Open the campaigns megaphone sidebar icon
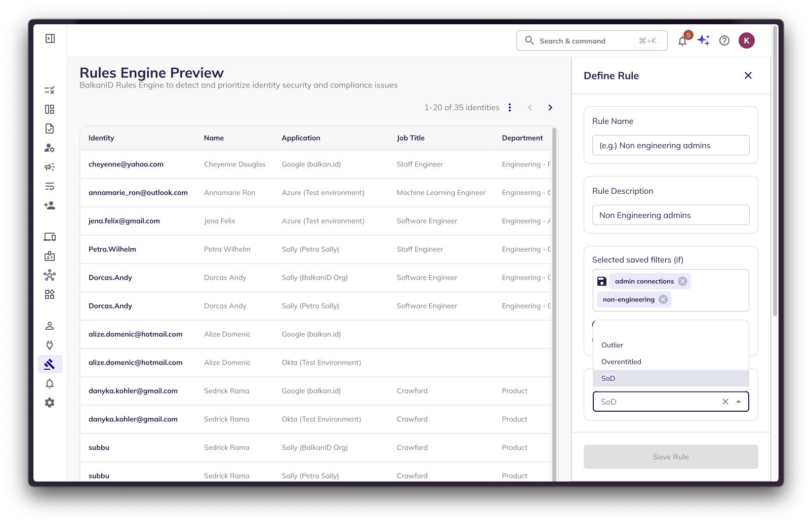 pyautogui.click(x=50, y=167)
